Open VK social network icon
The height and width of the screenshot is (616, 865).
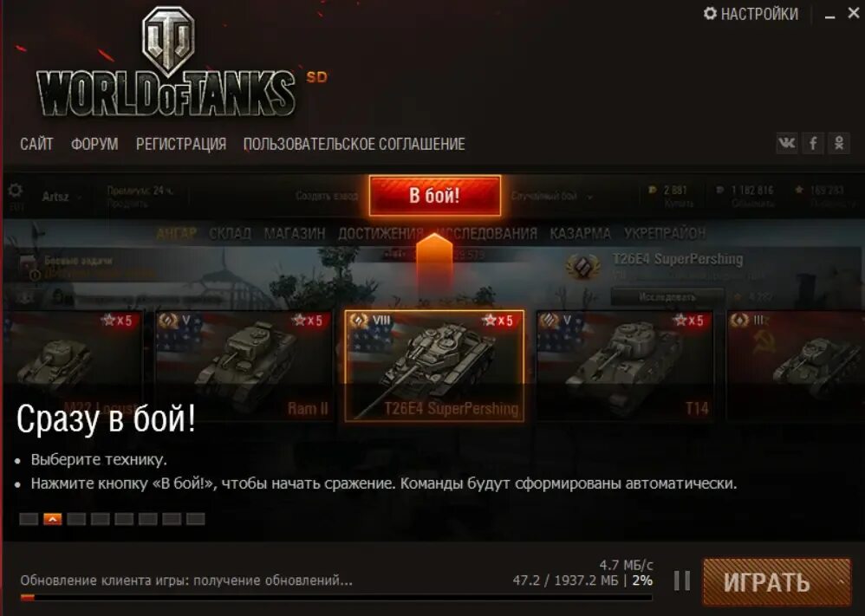tap(787, 143)
